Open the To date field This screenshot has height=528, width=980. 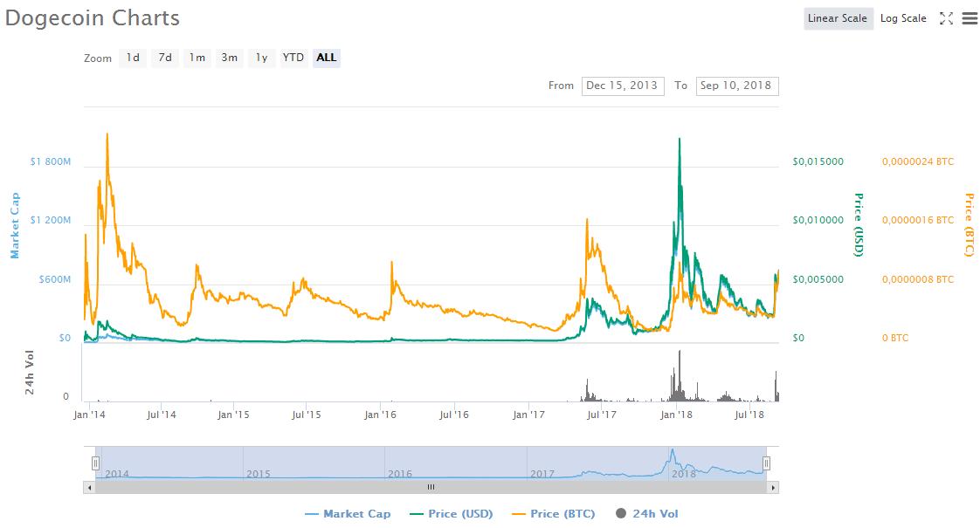736,86
